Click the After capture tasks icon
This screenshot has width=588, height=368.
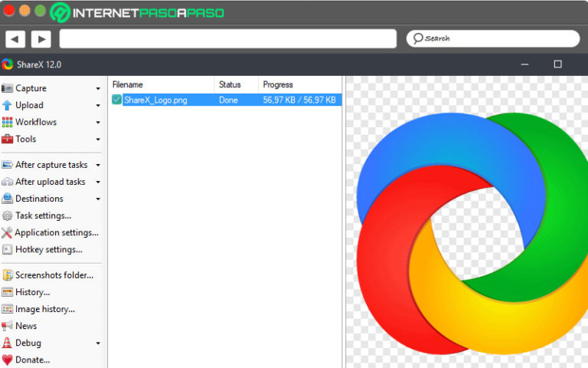point(7,165)
